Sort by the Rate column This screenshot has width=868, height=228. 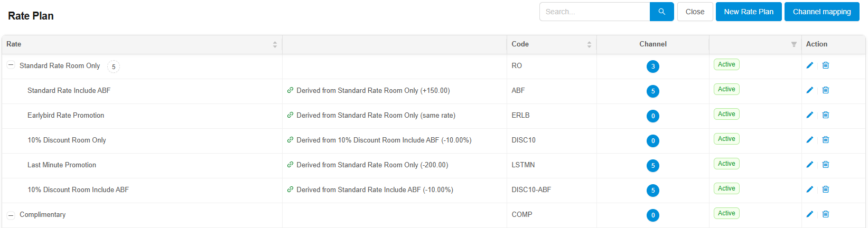tap(275, 44)
